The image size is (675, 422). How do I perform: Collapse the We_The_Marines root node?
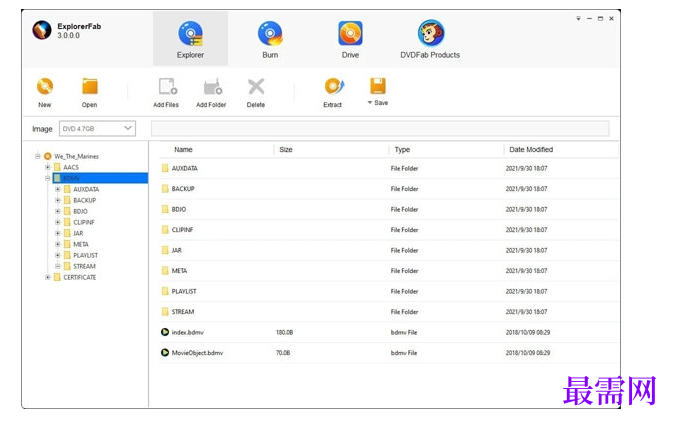click(x=38, y=156)
